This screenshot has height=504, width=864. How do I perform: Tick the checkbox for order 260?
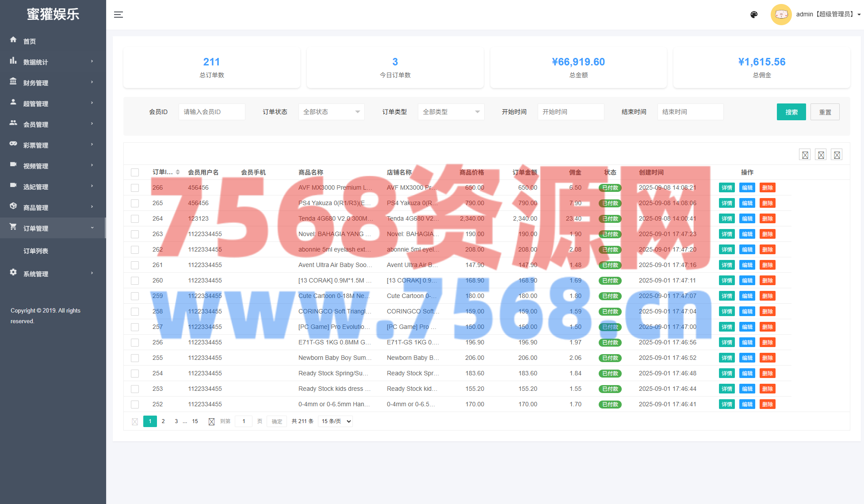click(135, 281)
